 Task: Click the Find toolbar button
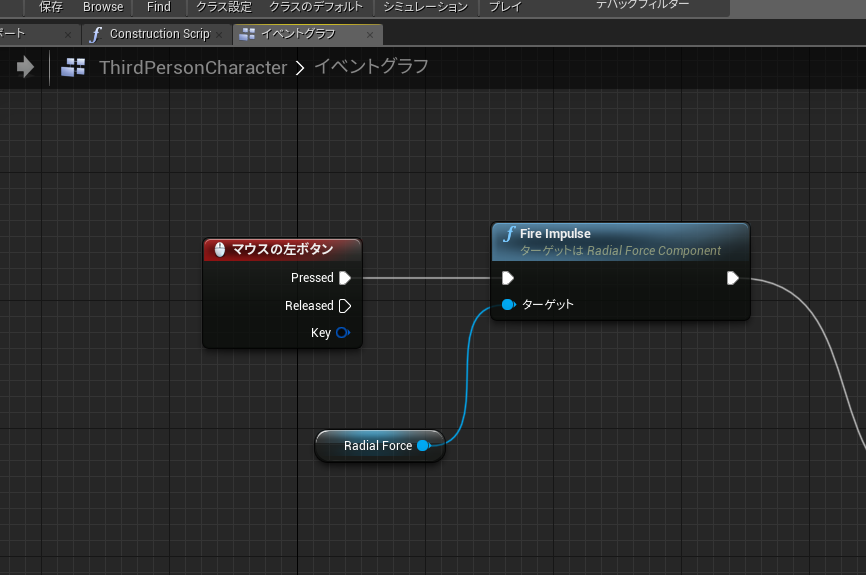(x=159, y=7)
